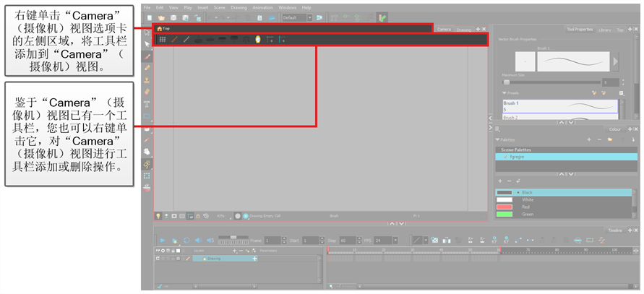Collapse the Palettes section
The image size is (644, 294).
[498, 138]
